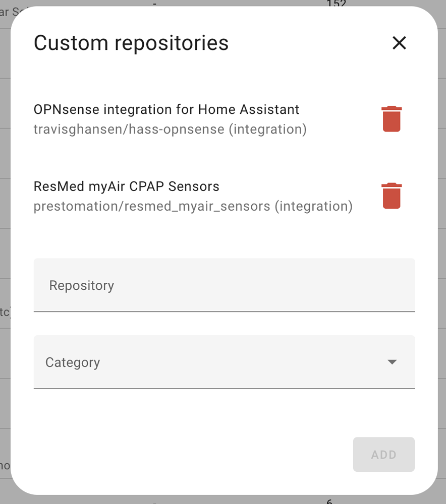Screen dimensions: 446x504
Task: Click the (integration) tag after hass-opnsense
Action: click(267, 130)
